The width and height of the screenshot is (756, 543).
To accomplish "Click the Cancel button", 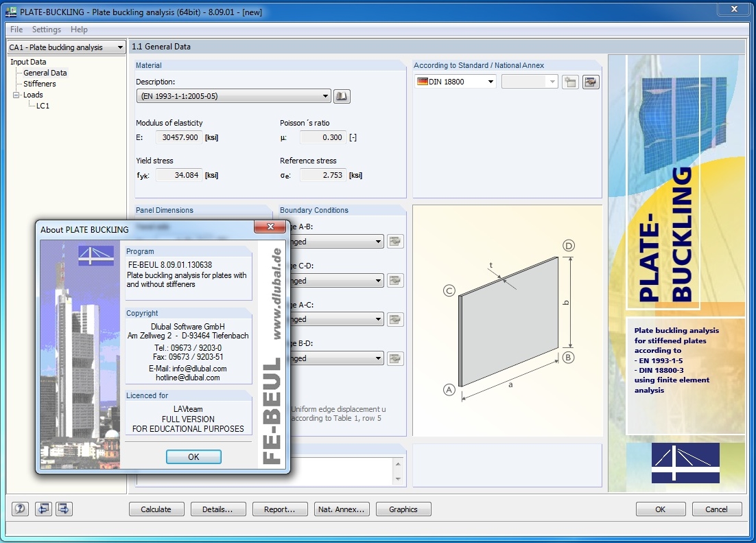I will tap(716, 509).
